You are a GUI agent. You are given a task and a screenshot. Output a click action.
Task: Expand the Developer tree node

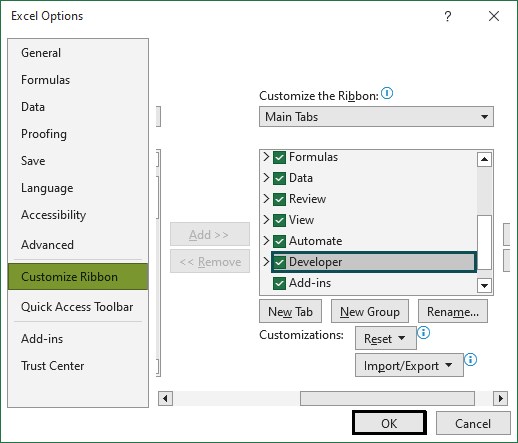coord(266,262)
